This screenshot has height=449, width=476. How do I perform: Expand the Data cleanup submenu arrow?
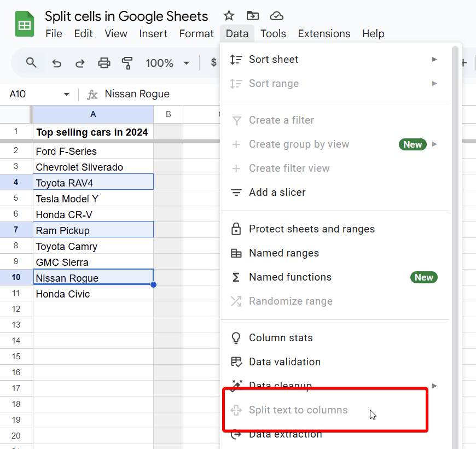click(434, 386)
